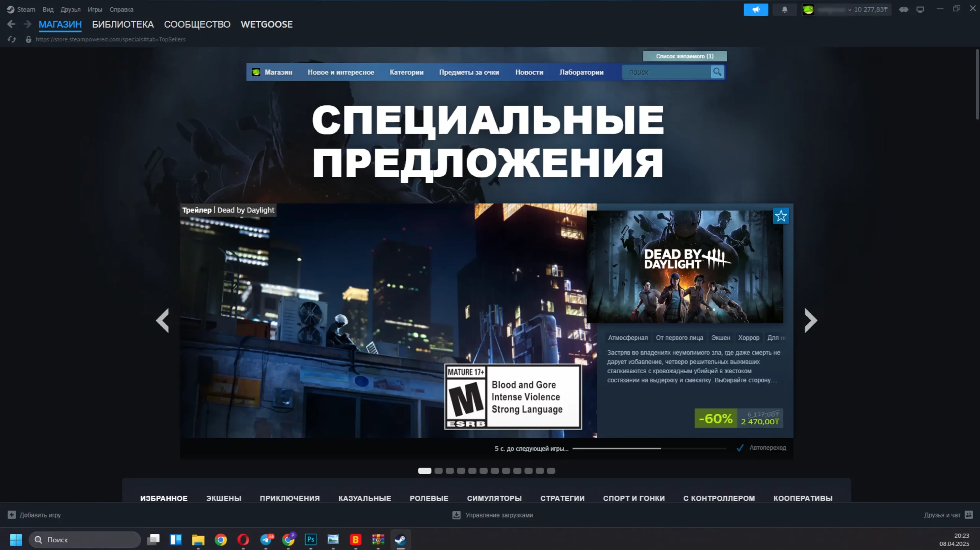Image resolution: width=980 pixels, height=550 pixels.
Task: Switch to the БИБЛИОТЕКА tab
Action: tap(122, 24)
